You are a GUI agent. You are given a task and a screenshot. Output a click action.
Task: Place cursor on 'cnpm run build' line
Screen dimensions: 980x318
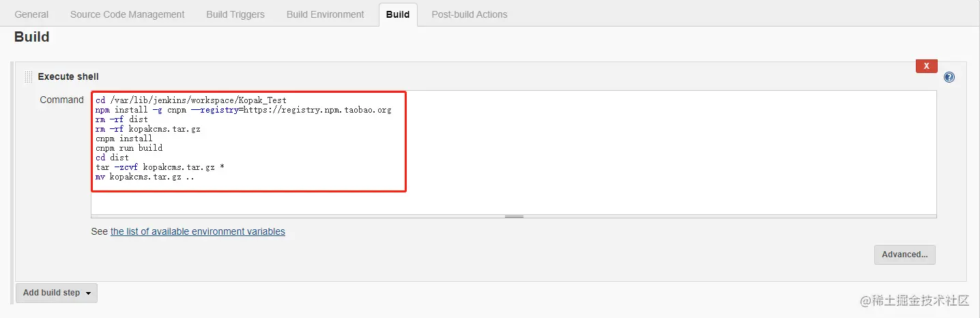pyautogui.click(x=129, y=147)
